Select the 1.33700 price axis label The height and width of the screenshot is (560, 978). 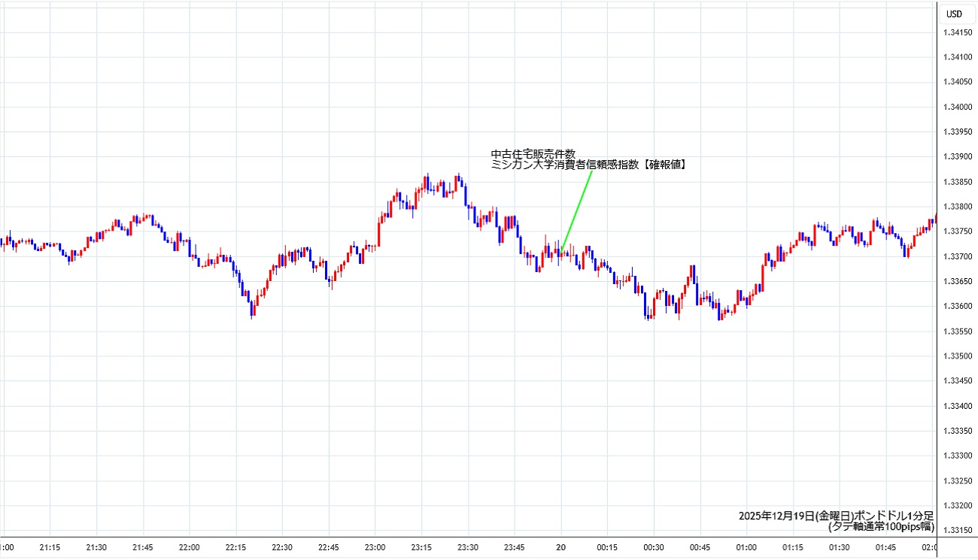coord(958,257)
